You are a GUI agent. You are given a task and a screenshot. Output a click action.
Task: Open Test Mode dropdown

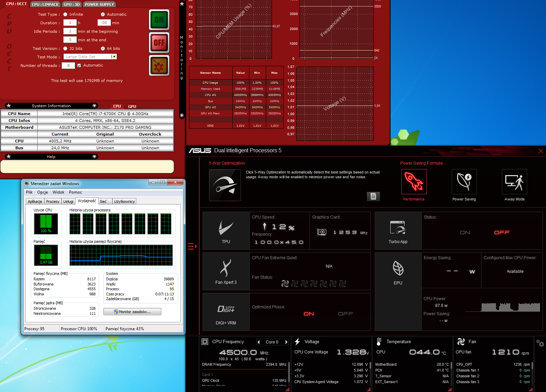114,57
